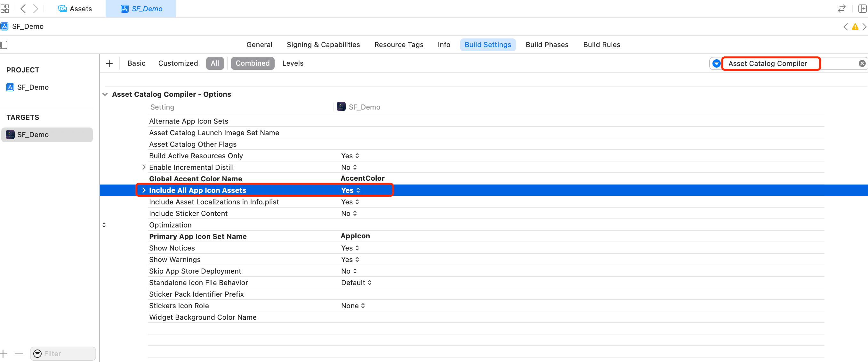Switch to the Assets tab

coord(75,9)
